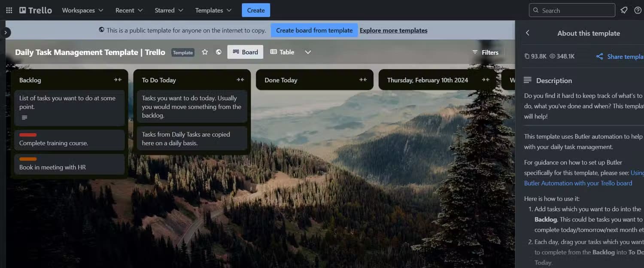
Task: Select the Board view tab
Action: [x=245, y=52]
